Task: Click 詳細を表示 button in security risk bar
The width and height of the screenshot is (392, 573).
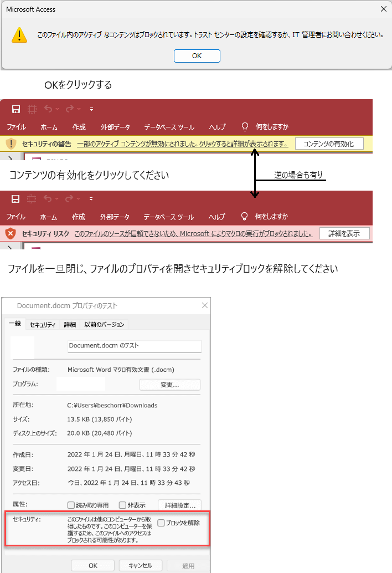Action: pyautogui.click(x=344, y=233)
